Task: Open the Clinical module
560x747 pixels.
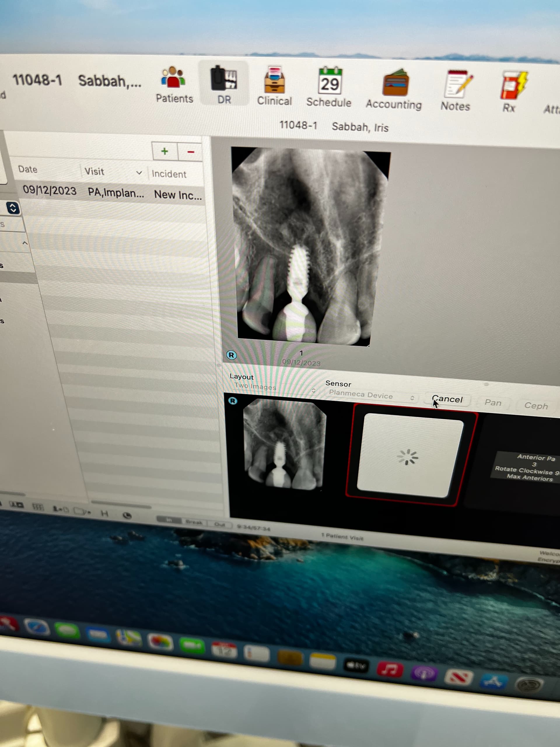Action: pos(274,86)
